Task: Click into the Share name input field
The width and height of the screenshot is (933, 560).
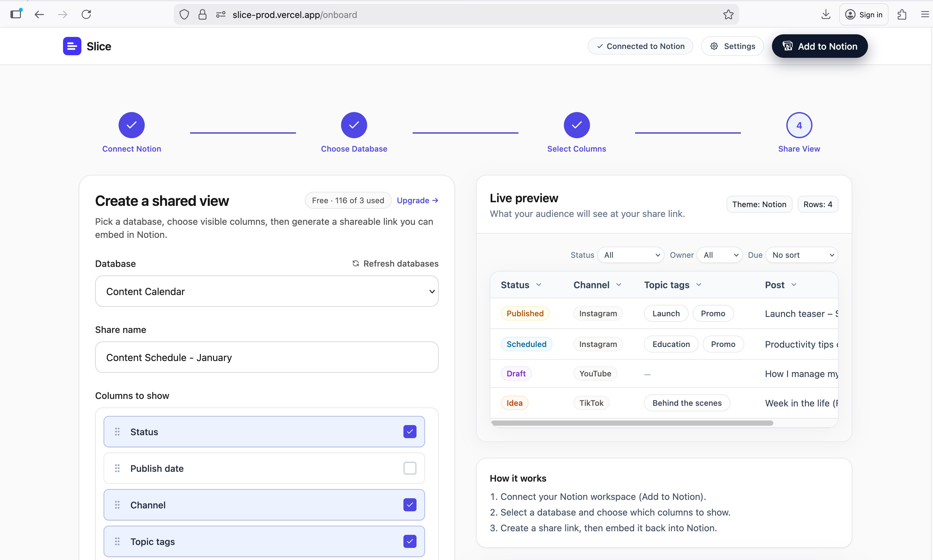Action: tap(267, 357)
